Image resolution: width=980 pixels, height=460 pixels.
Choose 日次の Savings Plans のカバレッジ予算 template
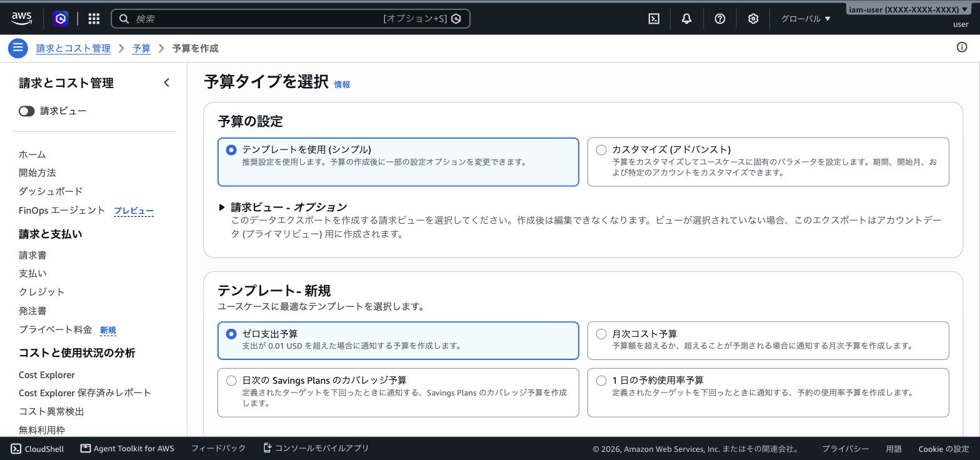point(231,381)
